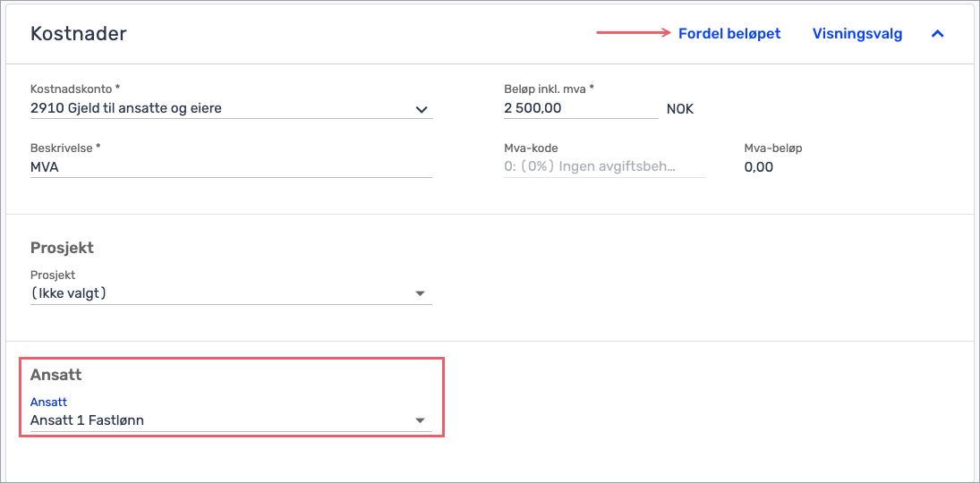Image resolution: width=980 pixels, height=483 pixels.
Task: Click the Fordel beløpet link
Action: pyautogui.click(x=729, y=34)
